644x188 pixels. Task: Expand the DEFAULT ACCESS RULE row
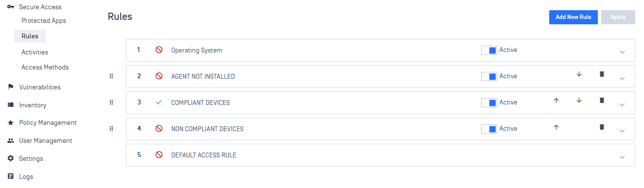(622, 157)
